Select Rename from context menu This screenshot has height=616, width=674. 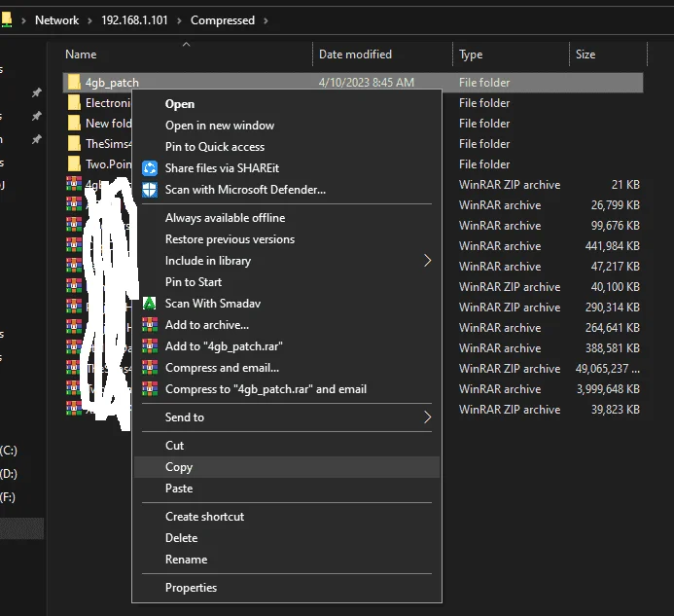pos(287,560)
